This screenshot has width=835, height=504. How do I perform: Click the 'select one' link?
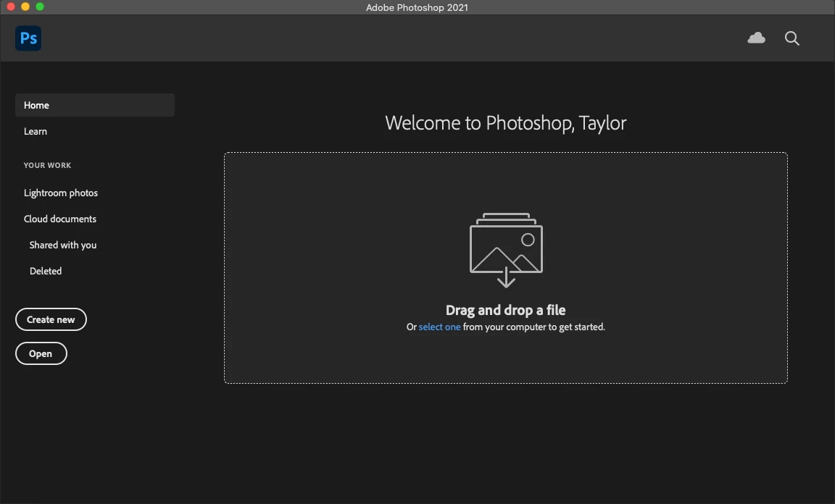point(439,327)
